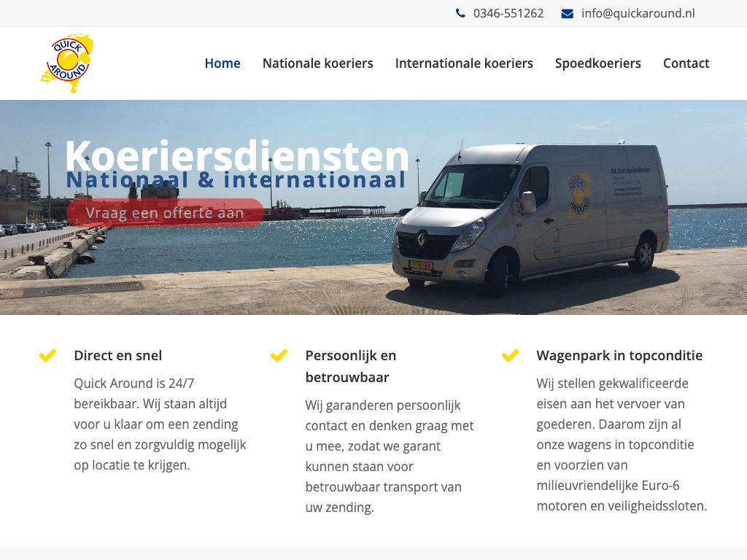
Task: Open the Contact page
Action: point(686,63)
